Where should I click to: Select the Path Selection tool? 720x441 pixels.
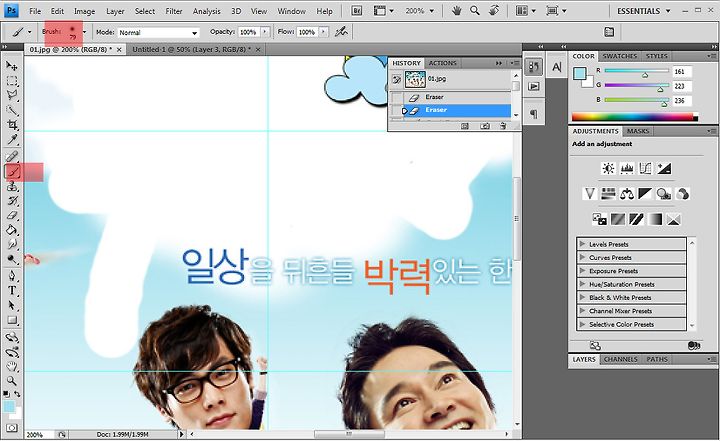tap(12, 305)
